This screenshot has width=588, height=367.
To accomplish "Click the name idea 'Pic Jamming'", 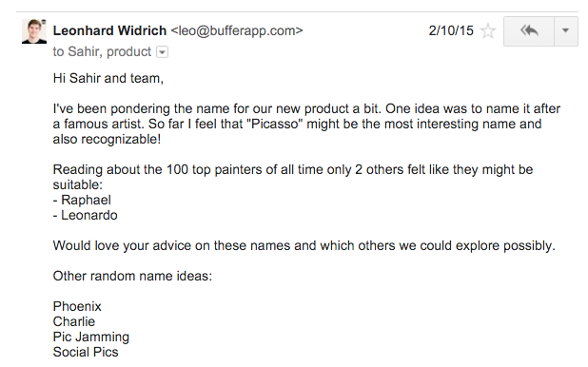I will [x=91, y=338].
